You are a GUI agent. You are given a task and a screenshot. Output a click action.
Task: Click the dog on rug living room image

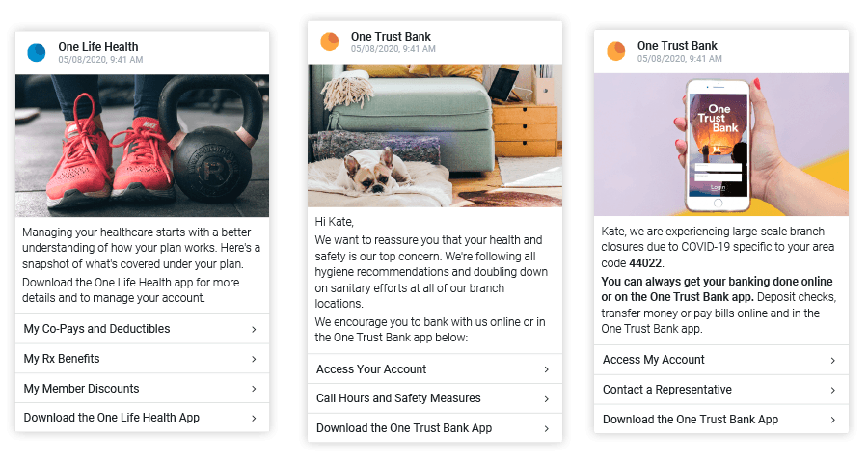click(x=435, y=136)
